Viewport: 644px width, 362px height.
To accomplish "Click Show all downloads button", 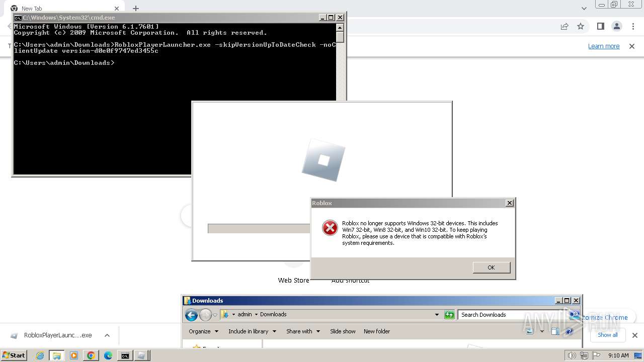I will [x=607, y=335].
